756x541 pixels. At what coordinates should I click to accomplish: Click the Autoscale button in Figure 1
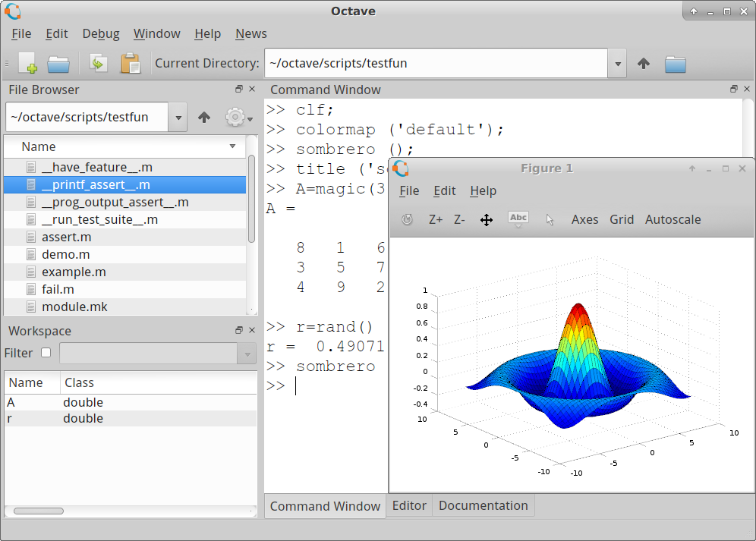673,219
